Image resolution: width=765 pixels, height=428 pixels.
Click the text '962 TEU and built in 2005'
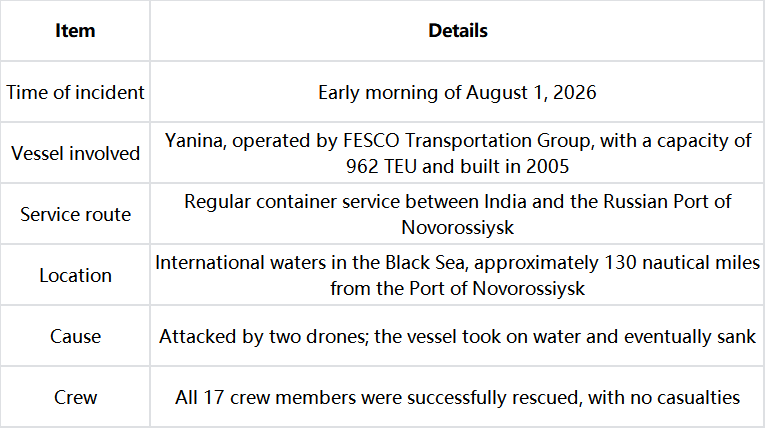point(457,166)
